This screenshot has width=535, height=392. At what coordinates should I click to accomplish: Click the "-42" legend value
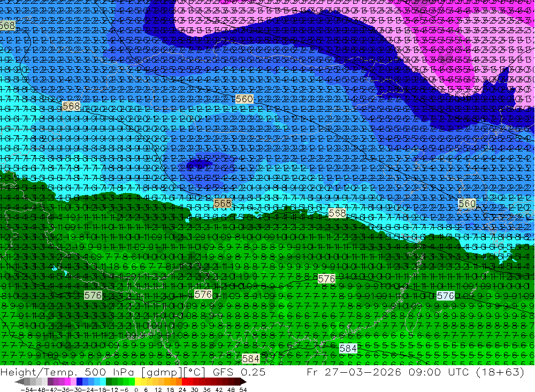coord(51,390)
